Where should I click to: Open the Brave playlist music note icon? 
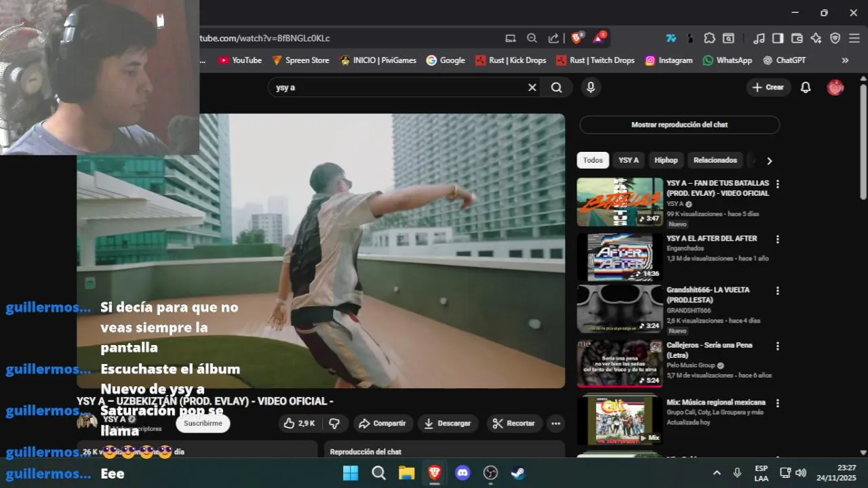coord(759,39)
